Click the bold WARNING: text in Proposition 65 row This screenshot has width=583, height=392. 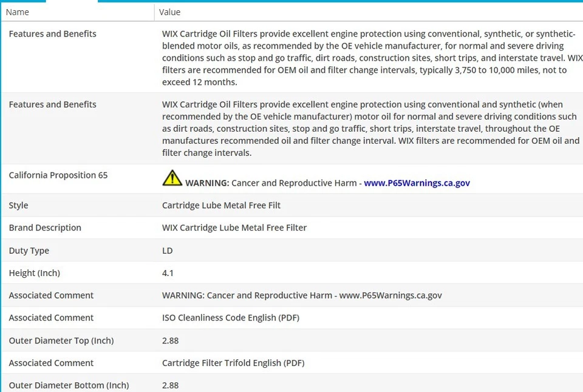point(207,183)
